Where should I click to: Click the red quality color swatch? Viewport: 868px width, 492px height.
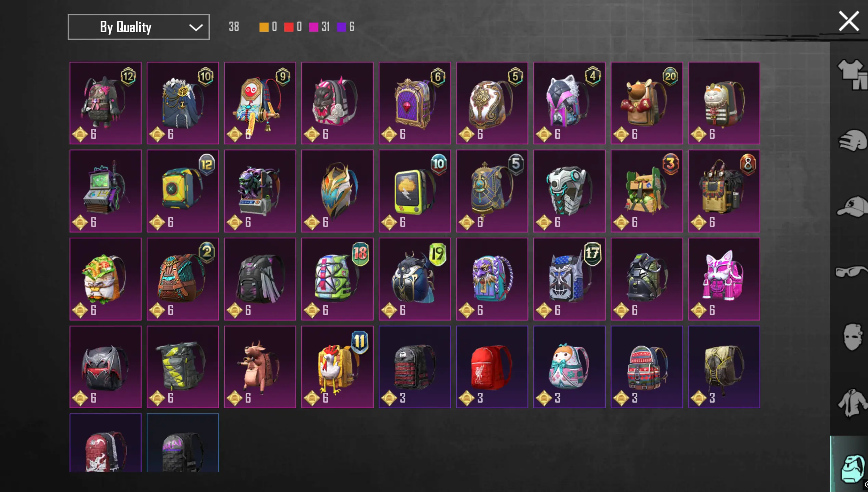click(289, 27)
